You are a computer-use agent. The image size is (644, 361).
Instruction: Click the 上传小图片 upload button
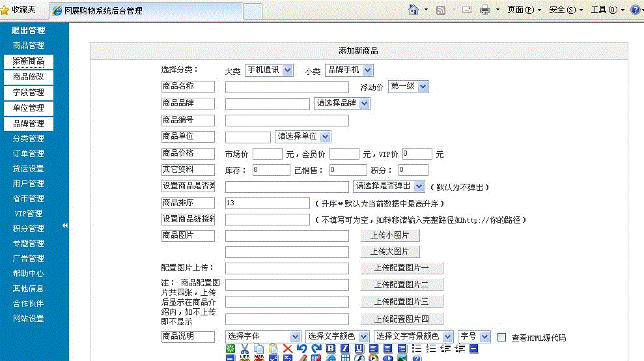pyautogui.click(x=389, y=235)
